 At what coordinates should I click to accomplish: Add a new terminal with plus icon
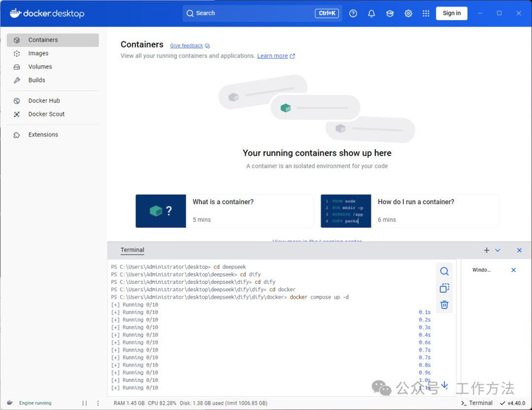(x=486, y=250)
